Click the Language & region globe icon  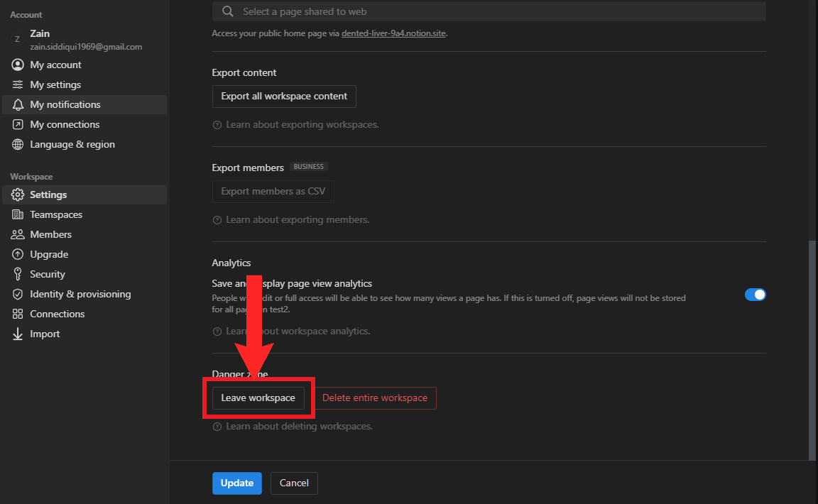pyautogui.click(x=18, y=144)
